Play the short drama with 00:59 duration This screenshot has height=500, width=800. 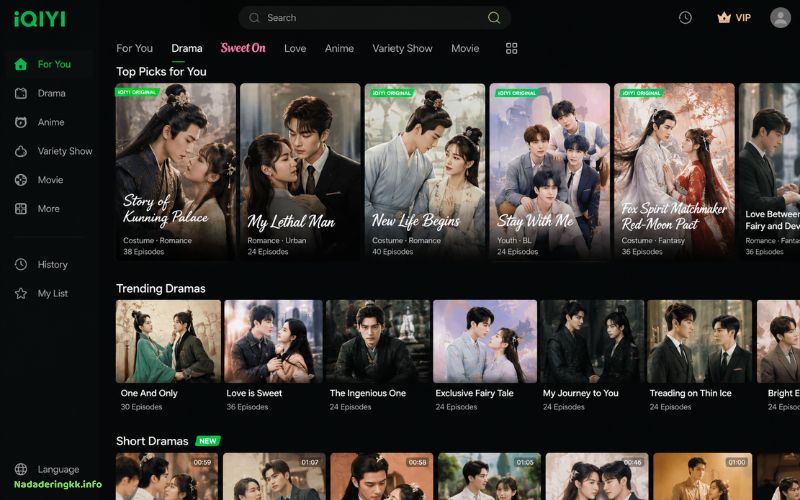[x=167, y=477]
